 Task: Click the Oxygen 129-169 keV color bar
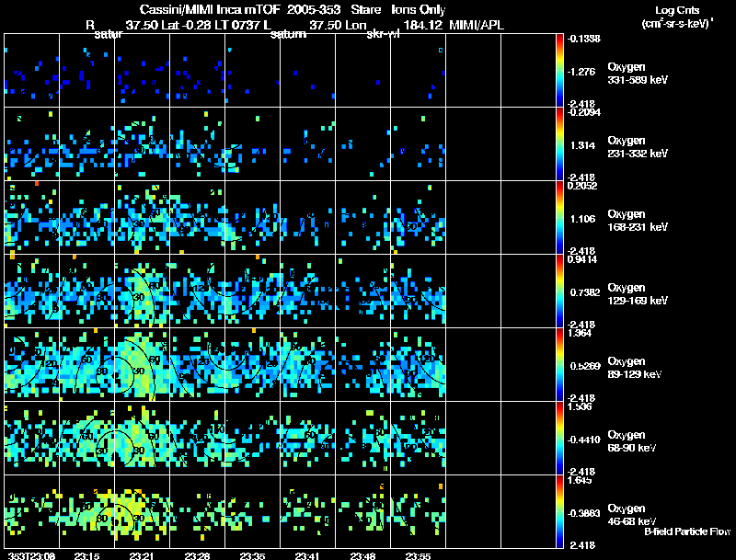tap(559, 291)
